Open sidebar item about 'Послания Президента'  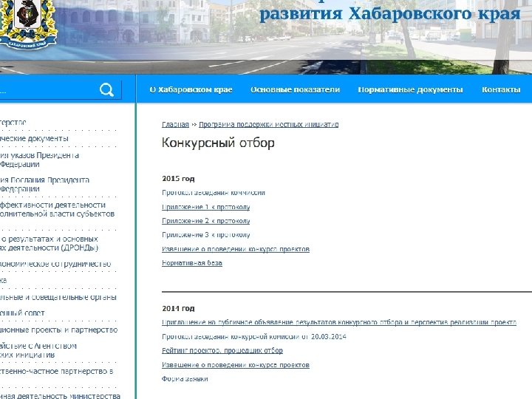coord(44,184)
